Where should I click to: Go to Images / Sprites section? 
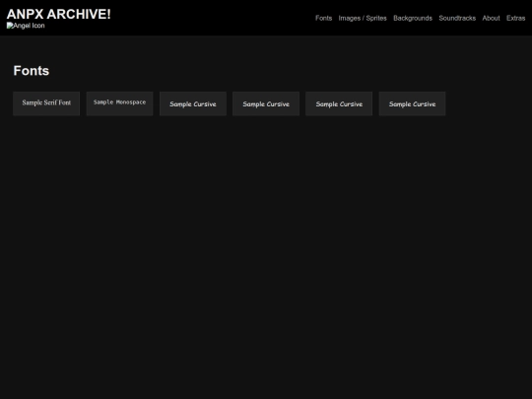[x=363, y=18]
